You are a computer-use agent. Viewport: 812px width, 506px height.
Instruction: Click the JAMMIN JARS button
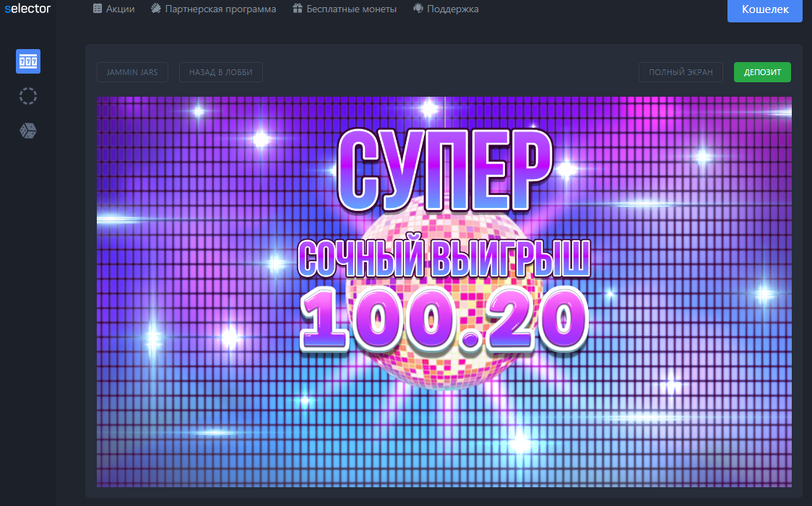133,72
